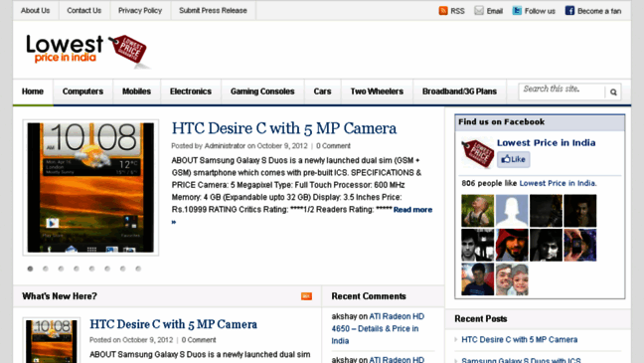Open the Electronics menu
The image size is (644, 363).
click(x=191, y=91)
